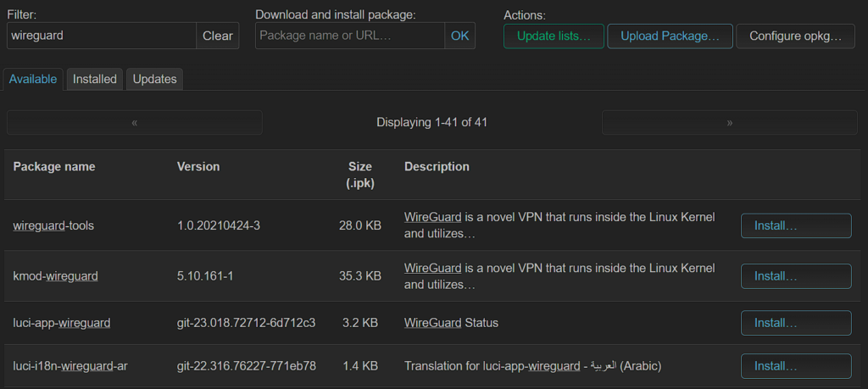Click the WireGuard Status description

click(x=451, y=323)
